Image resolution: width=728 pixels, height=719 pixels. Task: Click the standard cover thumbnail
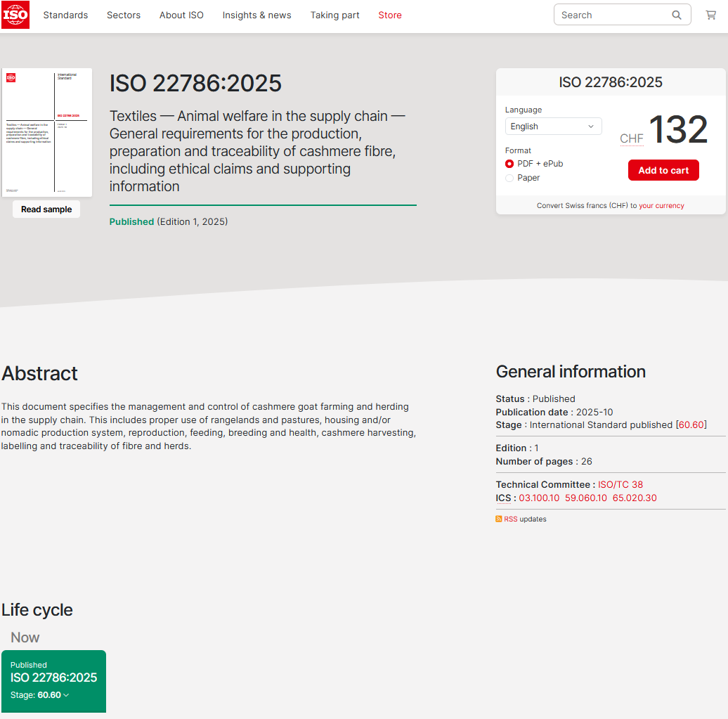pos(46,132)
